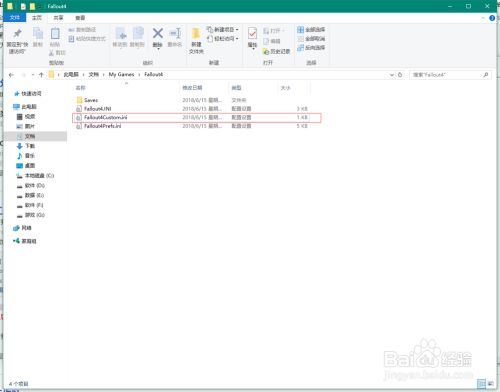Click the Date modified (修改日期) column header
Screen dimensions: 500x392
tap(192, 88)
